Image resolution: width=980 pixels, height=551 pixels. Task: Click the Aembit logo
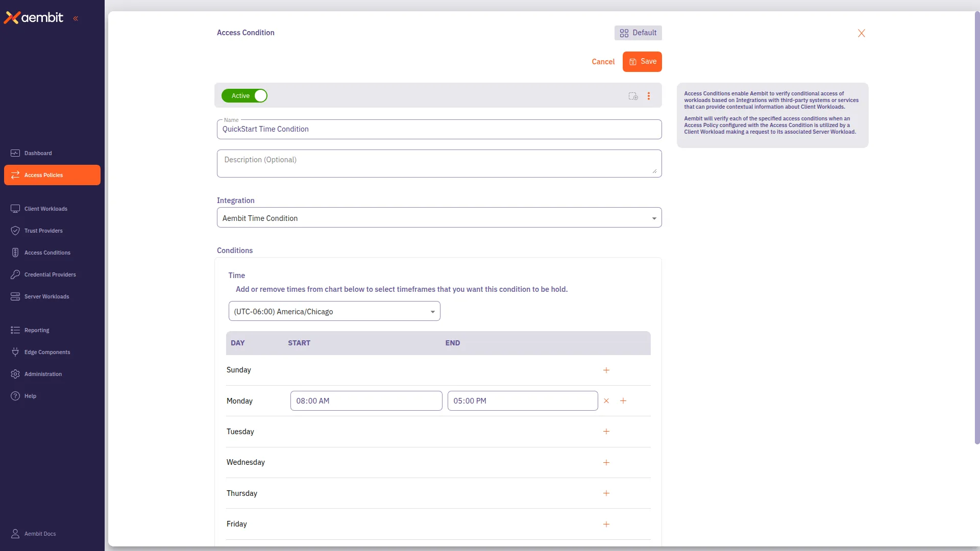(x=34, y=18)
